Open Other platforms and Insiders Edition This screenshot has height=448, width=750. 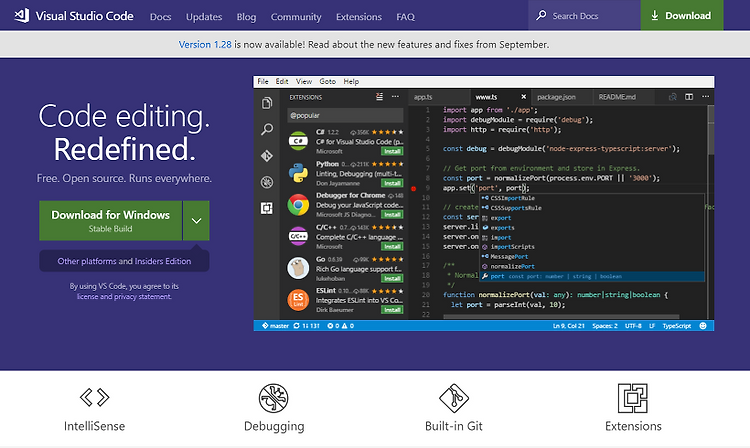point(124,261)
